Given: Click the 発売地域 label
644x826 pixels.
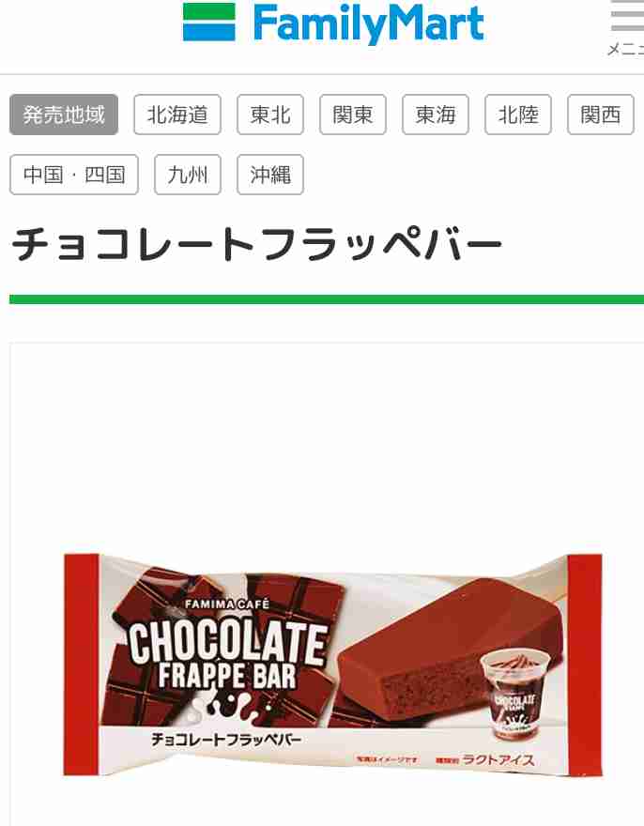Looking at the screenshot, I should click(x=64, y=115).
